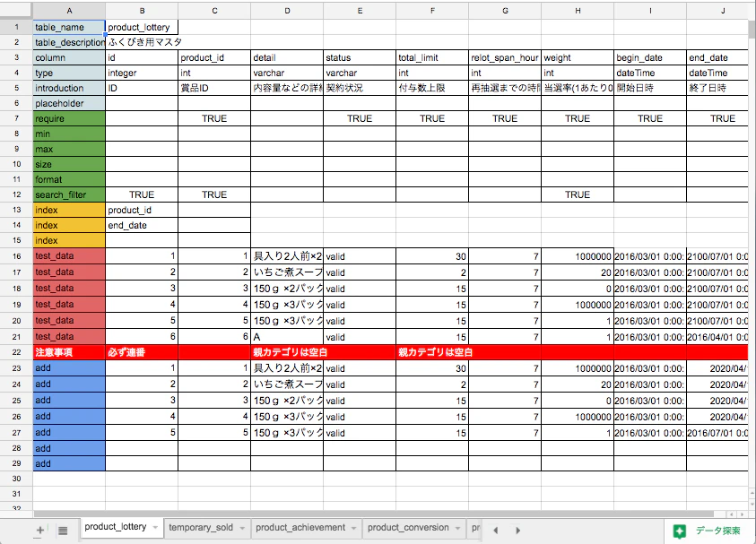Select test_data label in row 16

click(x=69, y=255)
